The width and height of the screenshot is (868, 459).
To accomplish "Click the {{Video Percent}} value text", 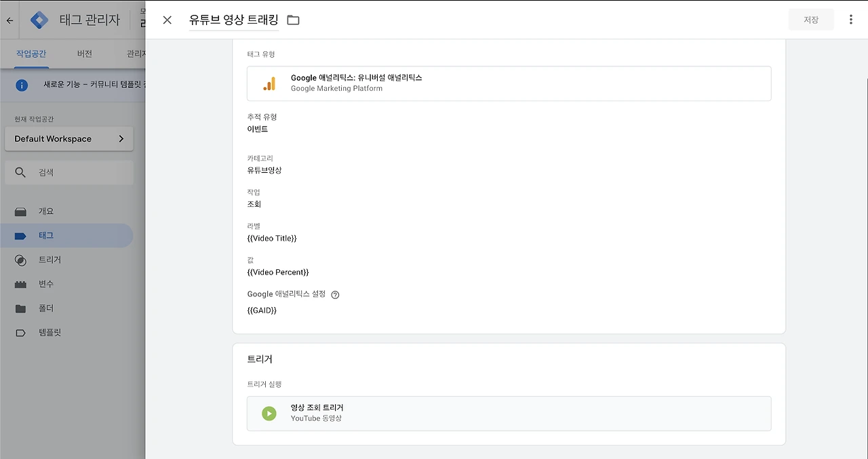I will tap(278, 273).
